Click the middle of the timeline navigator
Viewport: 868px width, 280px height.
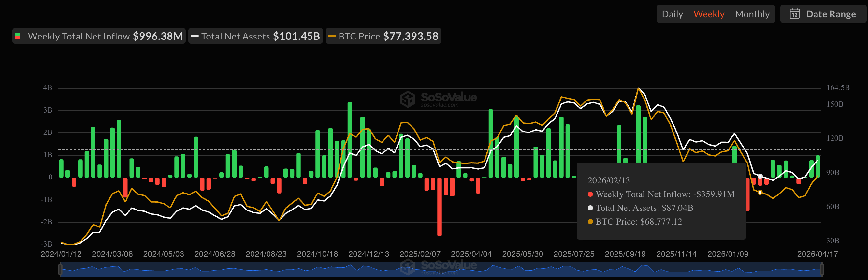coord(441,270)
